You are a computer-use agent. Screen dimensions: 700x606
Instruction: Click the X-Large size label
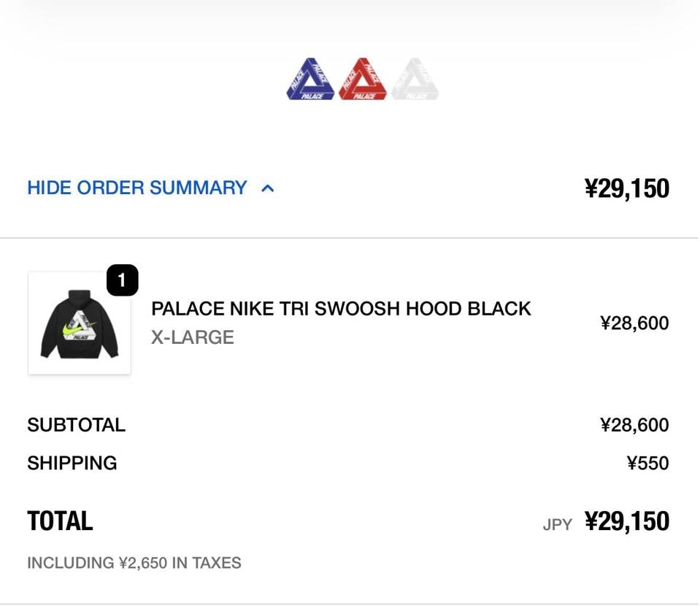[x=193, y=337]
